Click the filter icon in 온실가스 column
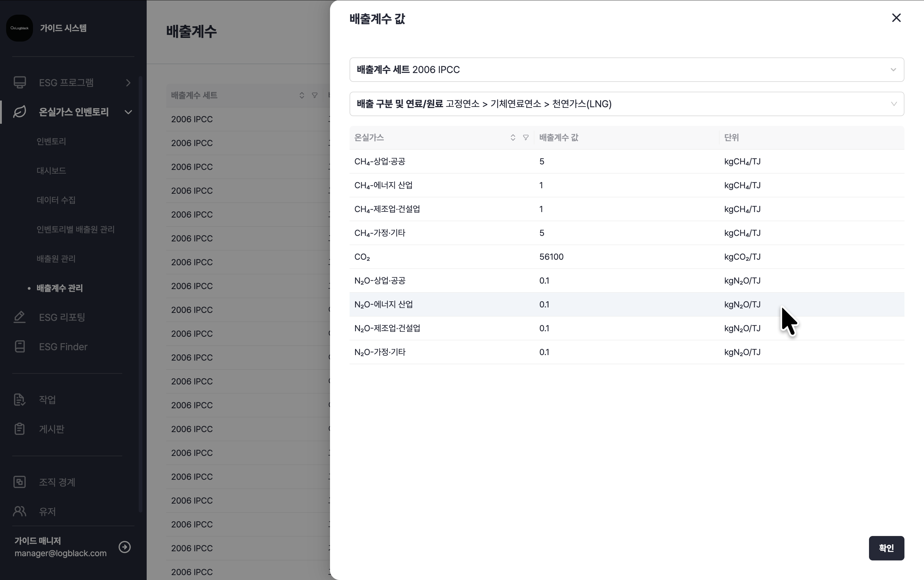This screenshot has height=580, width=924. click(x=526, y=138)
